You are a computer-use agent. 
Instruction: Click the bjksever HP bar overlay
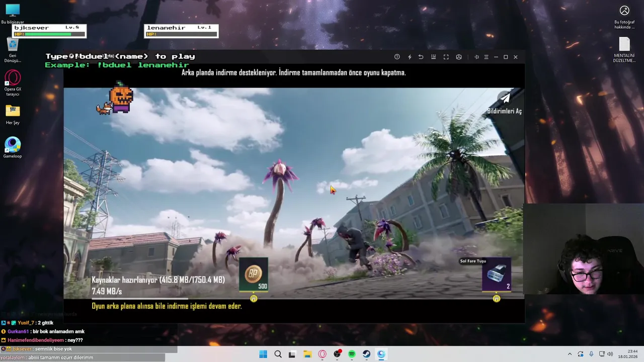tap(49, 31)
